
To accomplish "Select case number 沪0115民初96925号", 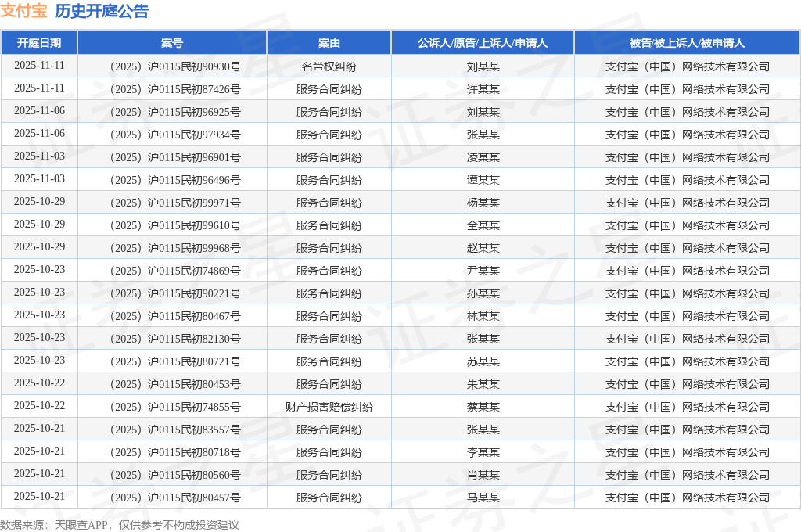I will 175,112.
